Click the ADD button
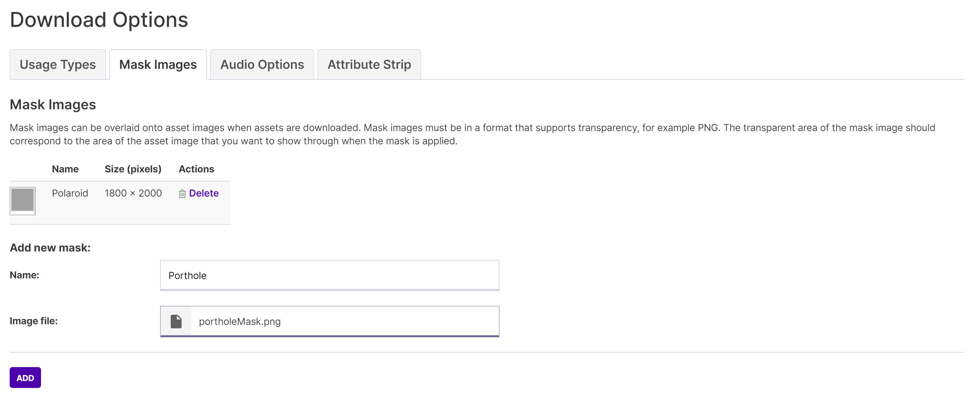 (26, 378)
